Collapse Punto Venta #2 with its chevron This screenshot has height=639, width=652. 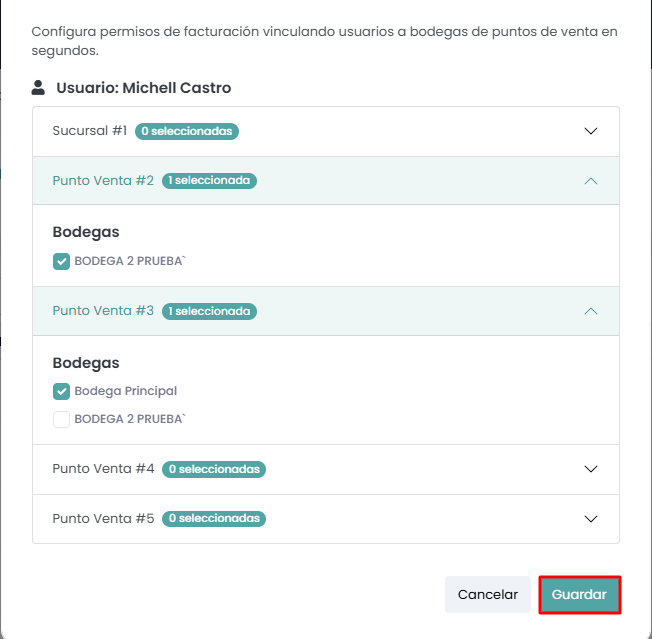(590, 181)
